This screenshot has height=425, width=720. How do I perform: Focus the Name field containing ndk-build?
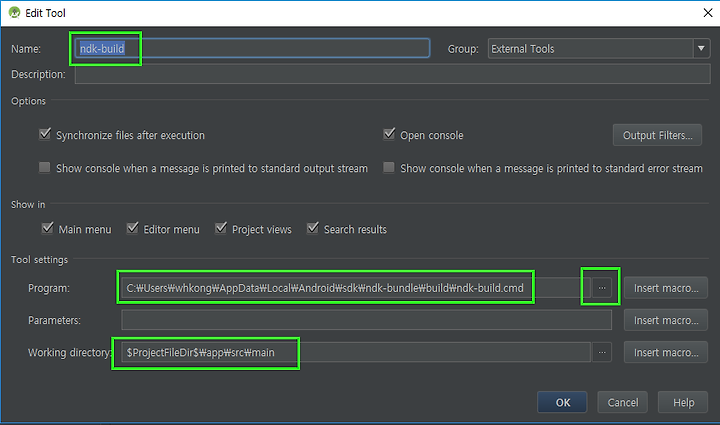pos(252,48)
